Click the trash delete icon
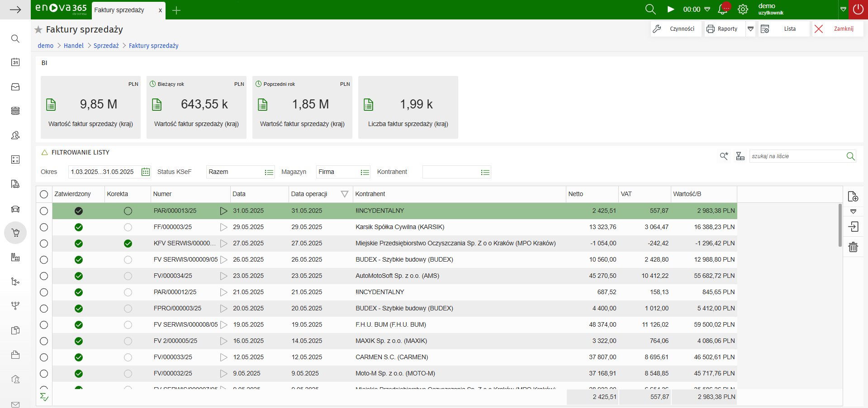The height and width of the screenshot is (408, 868). coord(853,247)
